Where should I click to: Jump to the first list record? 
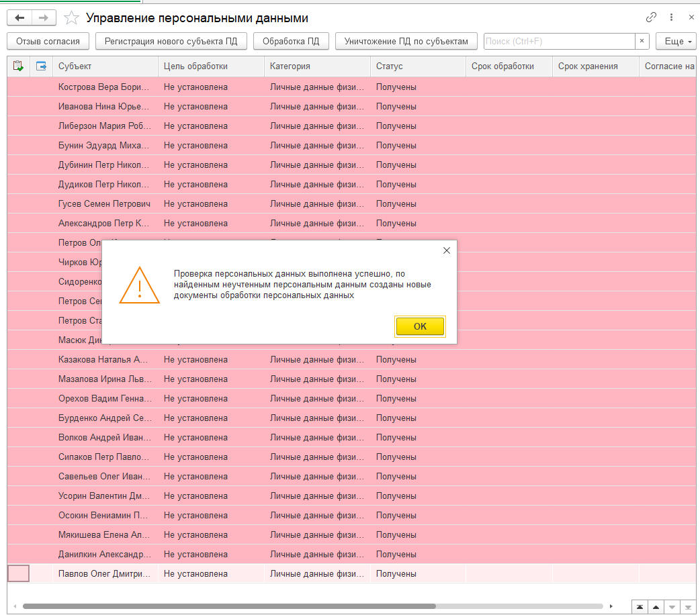pos(640,607)
